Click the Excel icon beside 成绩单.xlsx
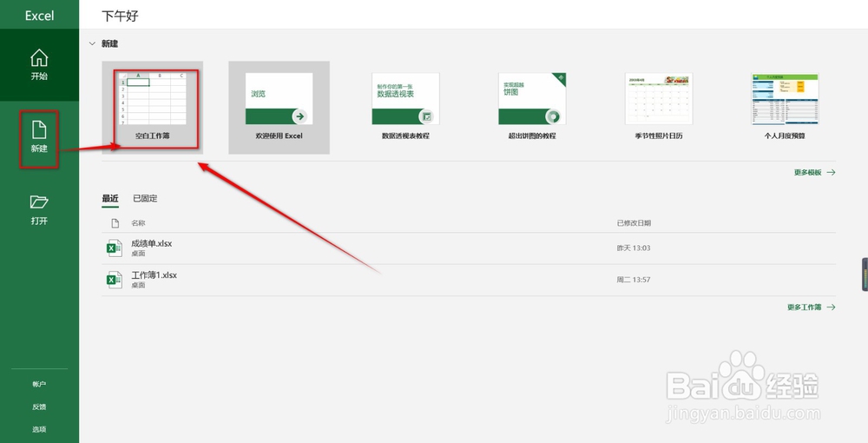868x443 pixels. (114, 248)
